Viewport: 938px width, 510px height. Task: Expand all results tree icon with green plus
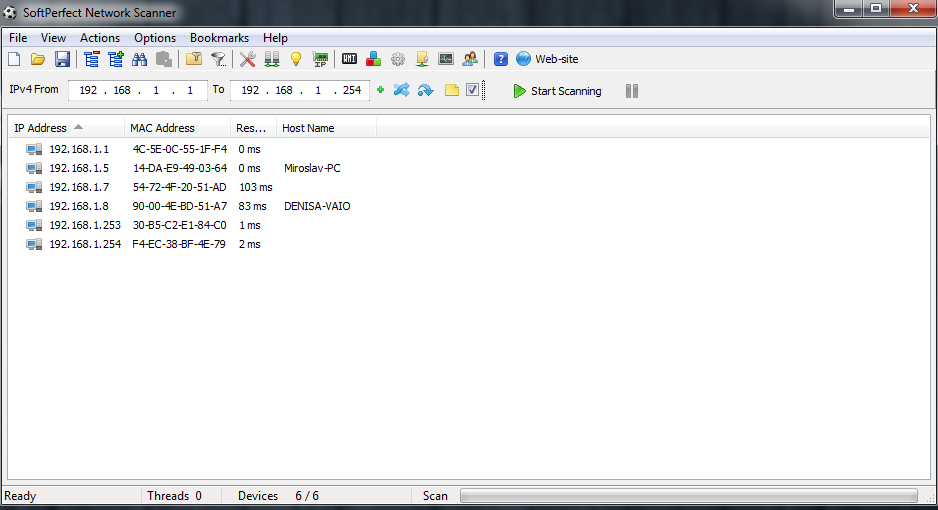click(115, 59)
